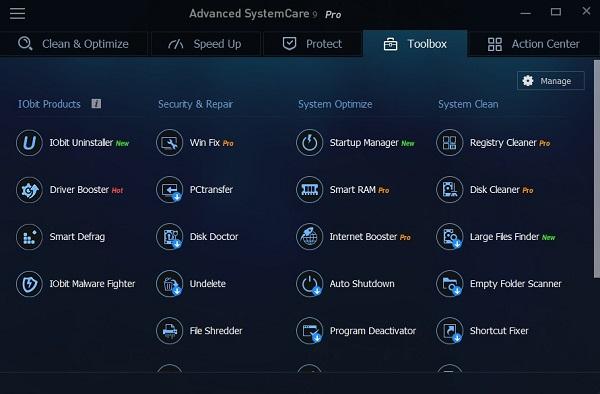
Task: Open the Action Center tab
Action: click(534, 44)
